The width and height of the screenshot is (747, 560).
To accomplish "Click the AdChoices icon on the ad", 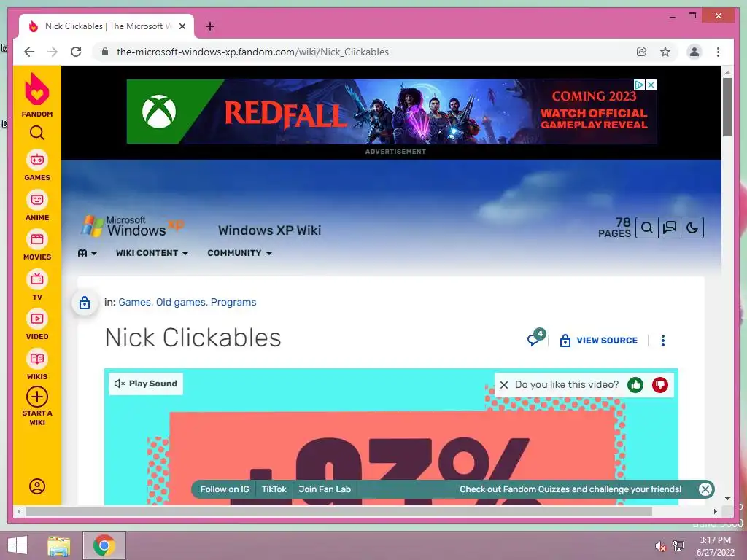I will click(639, 85).
